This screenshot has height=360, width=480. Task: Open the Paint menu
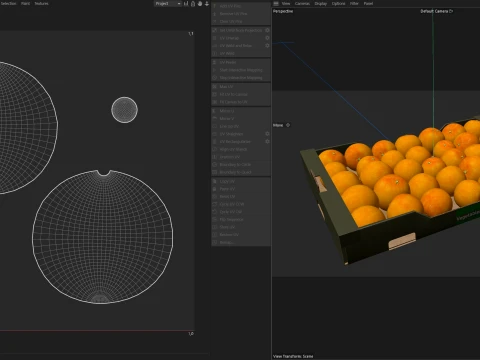point(25,3)
